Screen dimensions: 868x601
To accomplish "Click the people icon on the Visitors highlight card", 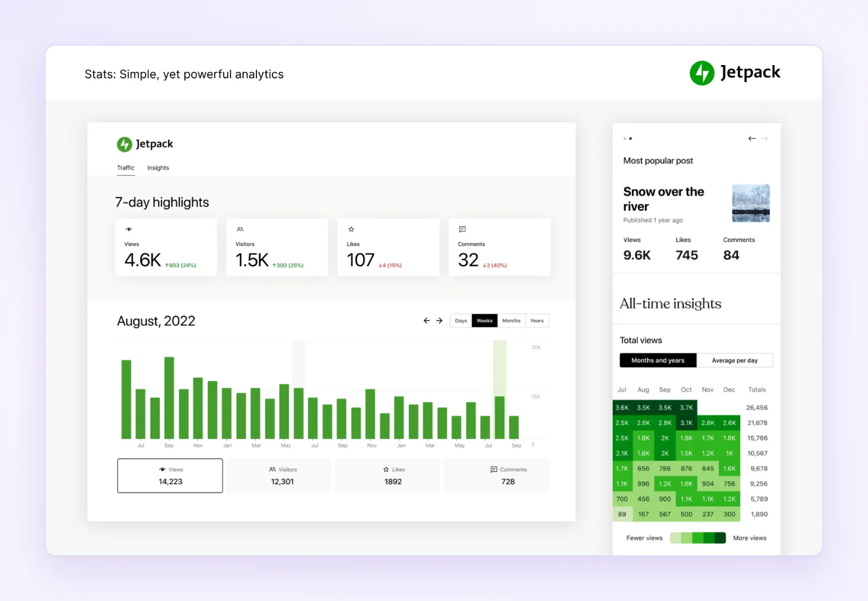I will coord(240,229).
